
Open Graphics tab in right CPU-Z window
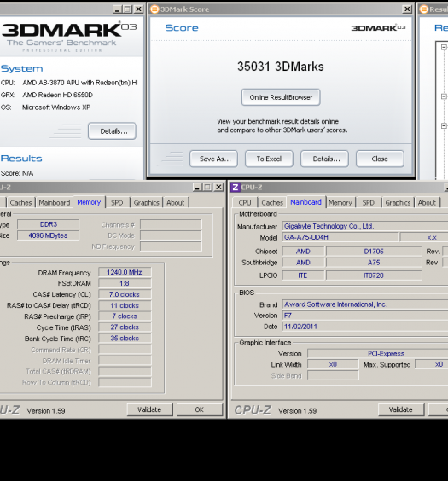[398, 202]
